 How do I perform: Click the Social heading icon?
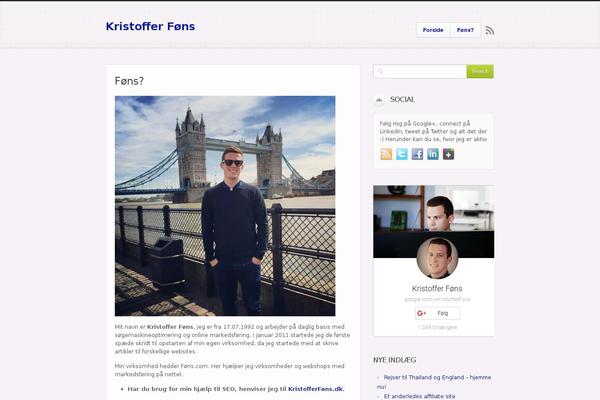(x=379, y=100)
